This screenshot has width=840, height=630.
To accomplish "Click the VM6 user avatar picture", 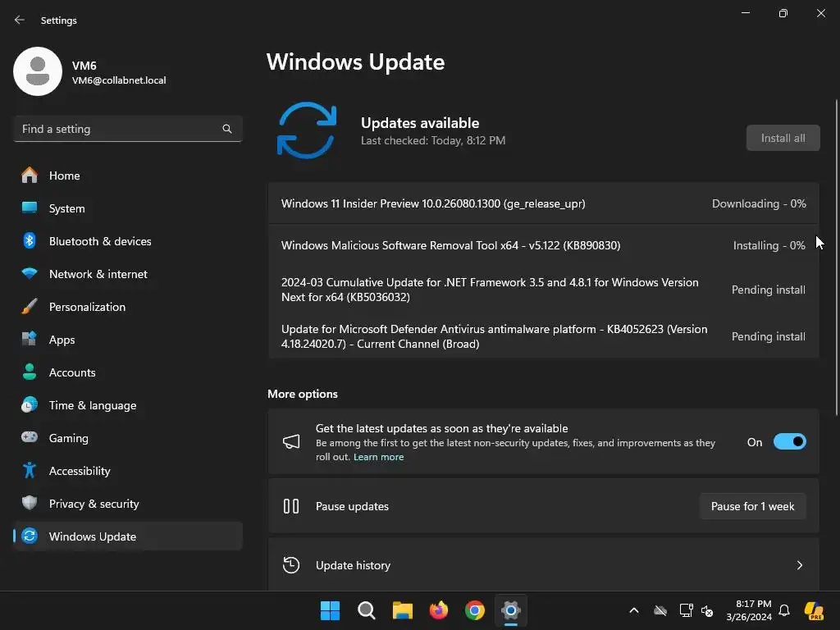I will pos(38,71).
